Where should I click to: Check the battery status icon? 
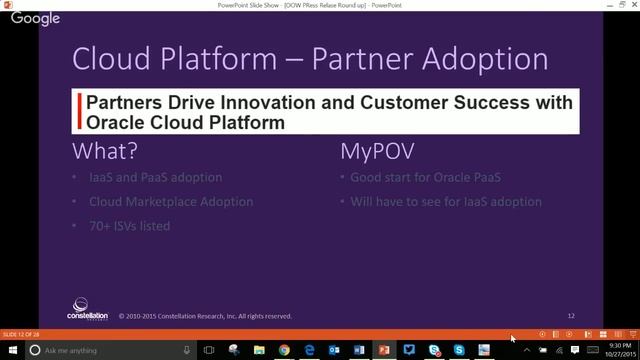point(542,350)
